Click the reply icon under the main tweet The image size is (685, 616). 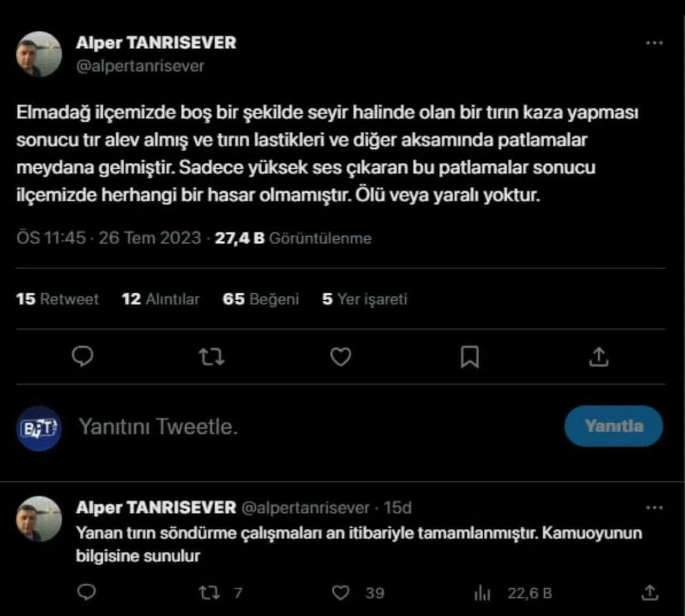coord(82,356)
